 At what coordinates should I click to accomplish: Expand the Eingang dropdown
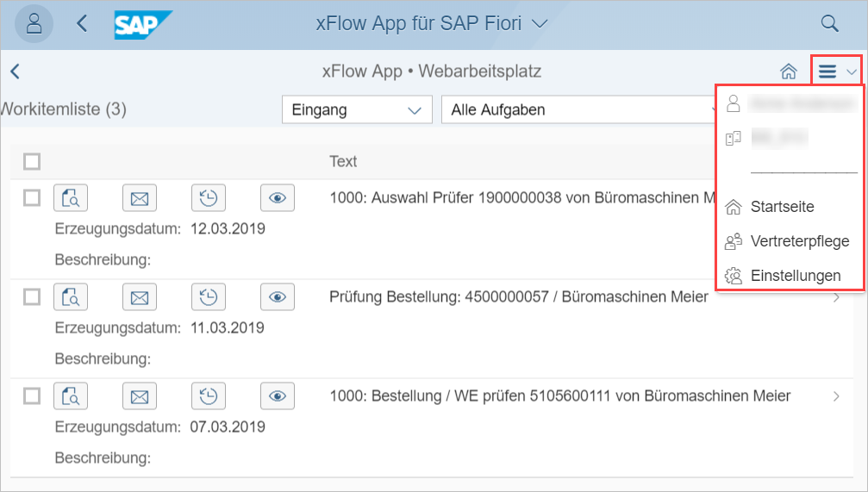pos(357,109)
